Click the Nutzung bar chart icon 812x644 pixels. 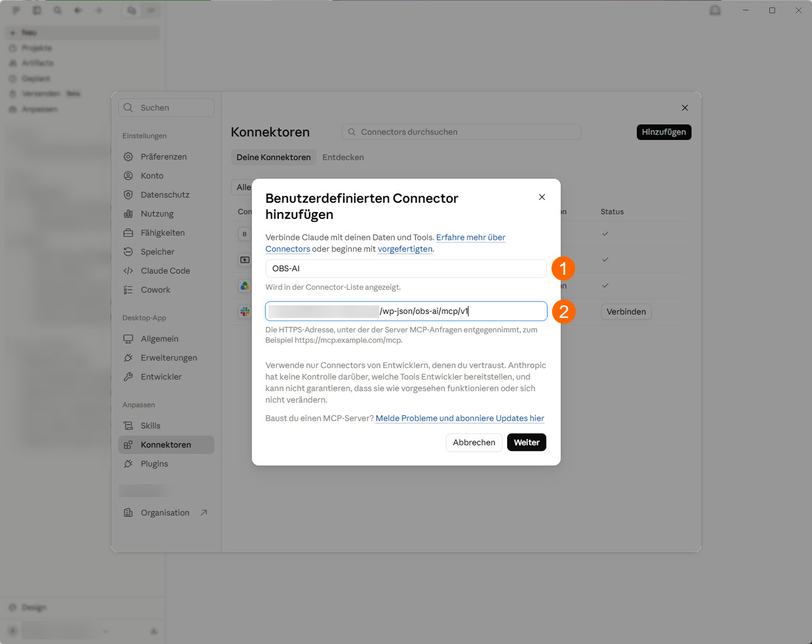(128, 214)
